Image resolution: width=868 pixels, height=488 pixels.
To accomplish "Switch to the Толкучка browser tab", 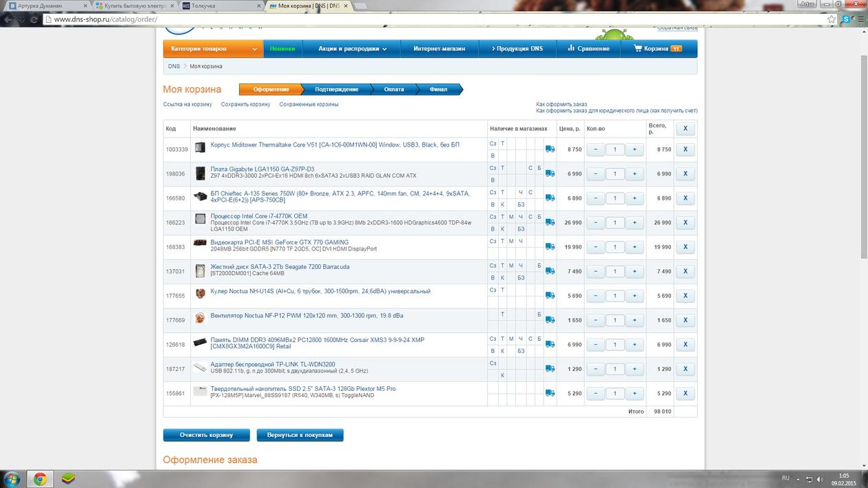I will [x=219, y=6].
